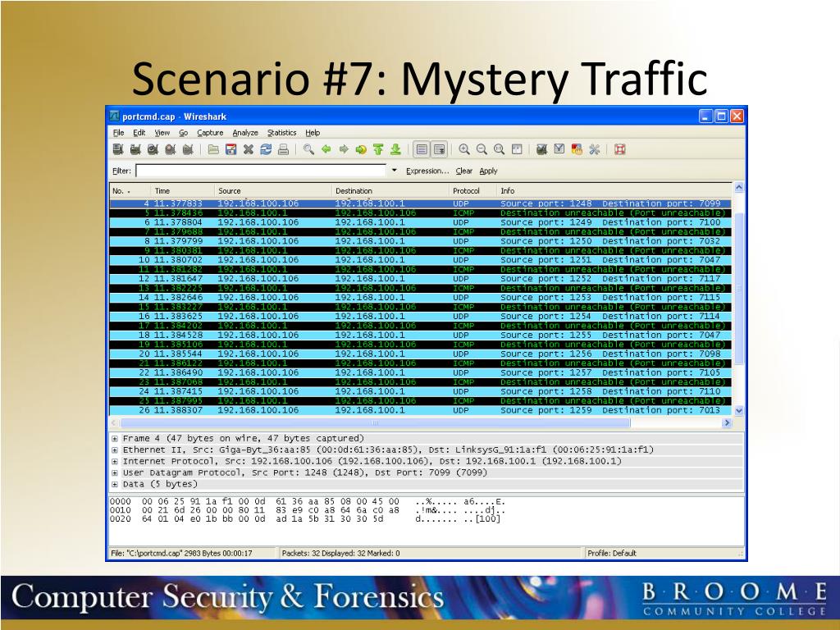Screen dimensions: 840x630
Task: Open a capture file folder icon
Action: point(213,149)
